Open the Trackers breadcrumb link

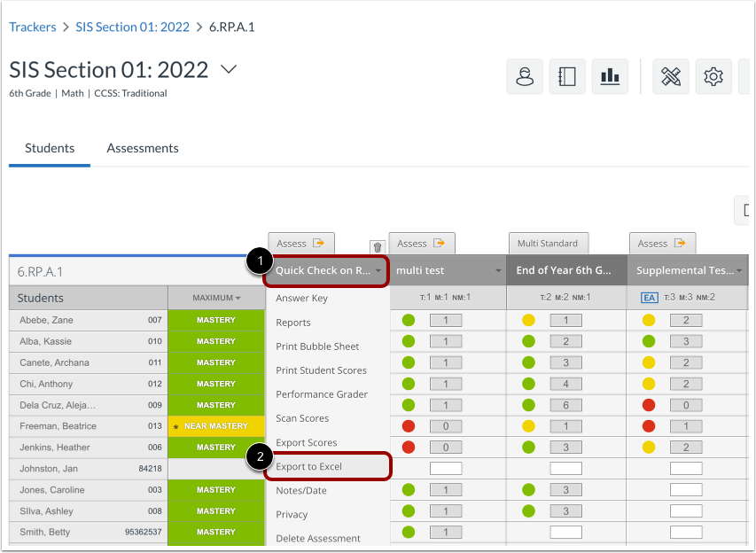33,27
